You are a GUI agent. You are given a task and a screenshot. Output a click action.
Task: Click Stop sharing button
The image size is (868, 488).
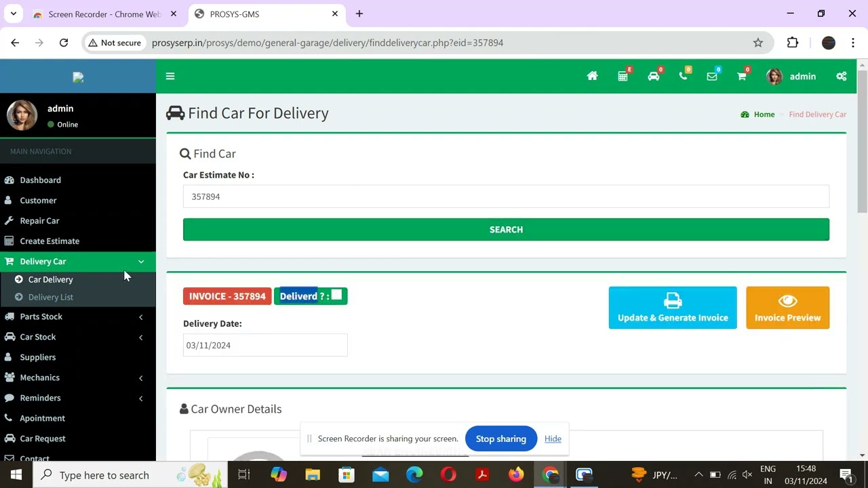coord(500,439)
